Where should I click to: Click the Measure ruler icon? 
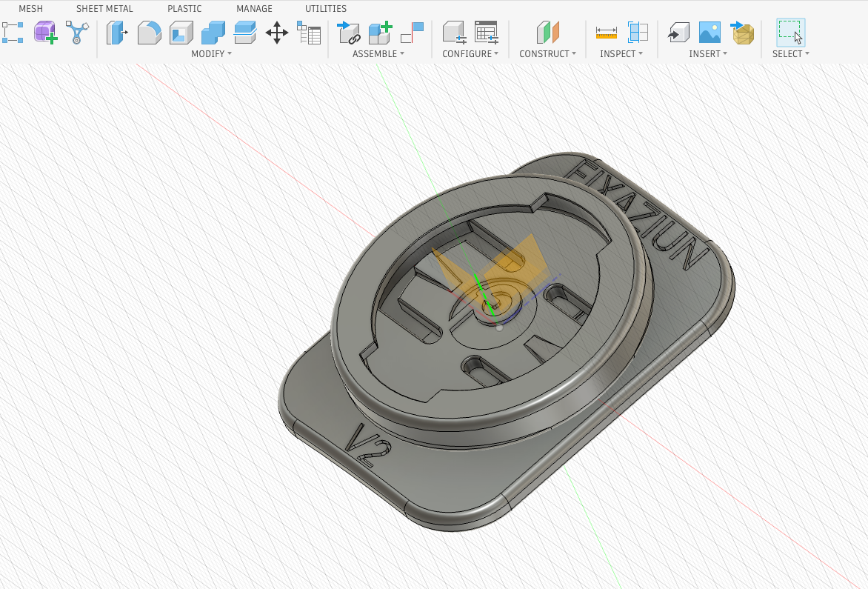[606, 33]
